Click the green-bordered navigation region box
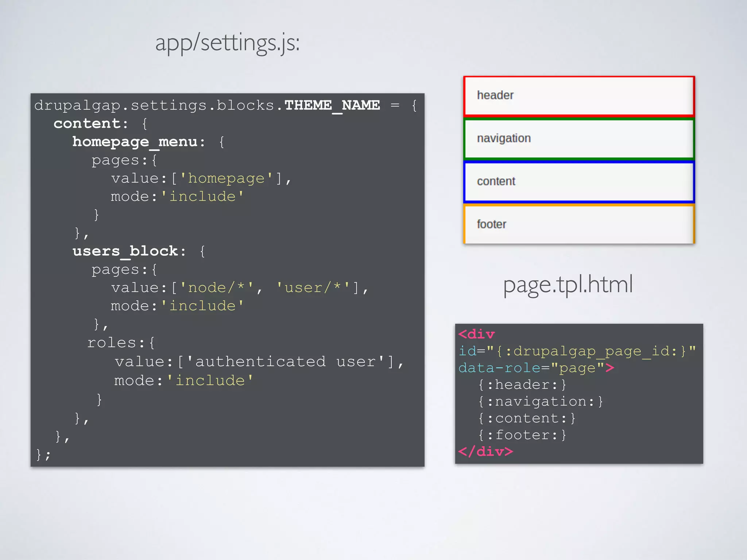The image size is (747, 560). point(579,139)
